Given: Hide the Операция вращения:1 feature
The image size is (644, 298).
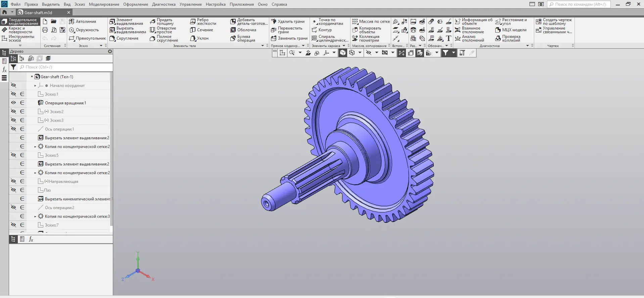Looking at the screenshot, I should pyautogui.click(x=13, y=103).
